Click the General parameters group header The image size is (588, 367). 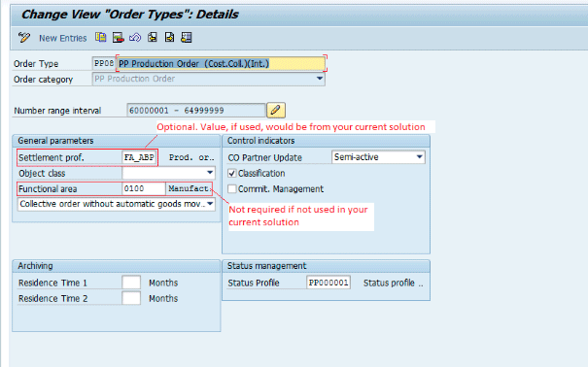coord(117,141)
